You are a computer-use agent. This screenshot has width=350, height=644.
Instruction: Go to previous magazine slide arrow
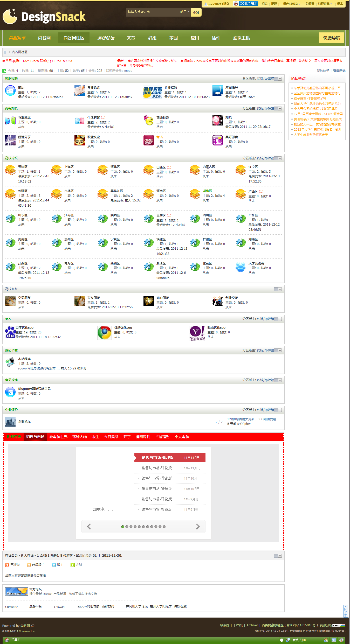point(89,527)
